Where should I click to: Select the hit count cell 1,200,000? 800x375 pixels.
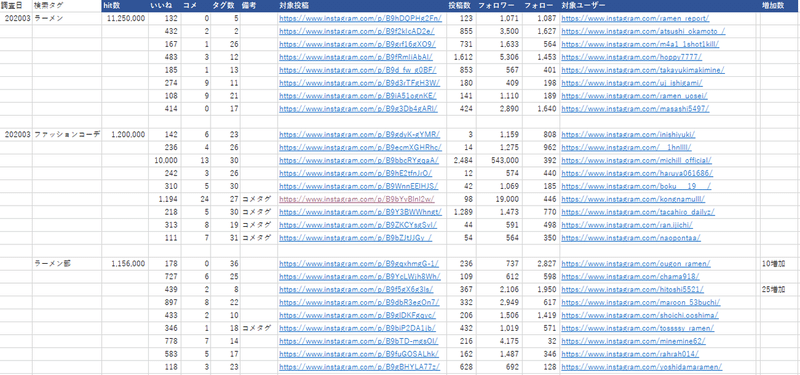click(124, 135)
